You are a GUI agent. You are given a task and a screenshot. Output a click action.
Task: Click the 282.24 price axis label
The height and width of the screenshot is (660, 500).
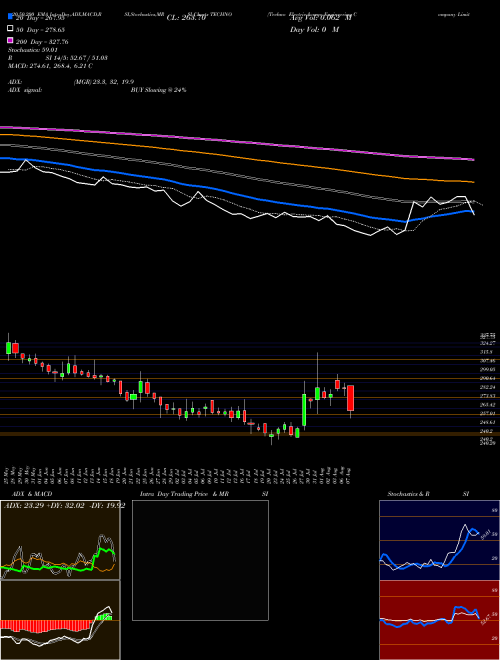coord(487,387)
